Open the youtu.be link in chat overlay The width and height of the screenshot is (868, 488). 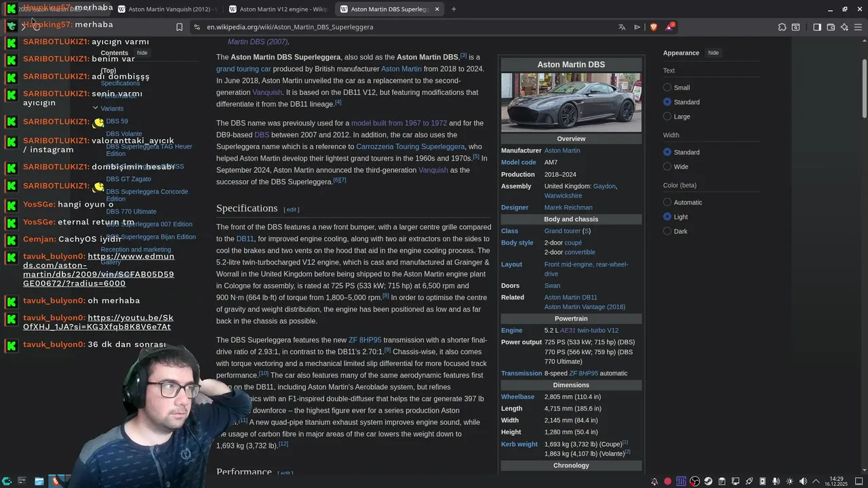point(98,322)
